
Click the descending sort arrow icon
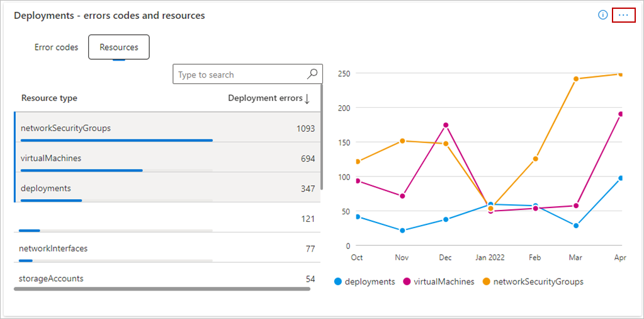point(307,98)
